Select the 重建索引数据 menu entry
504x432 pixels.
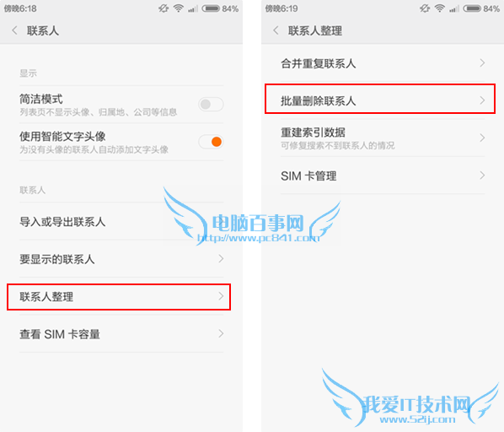pyautogui.click(x=383, y=138)
